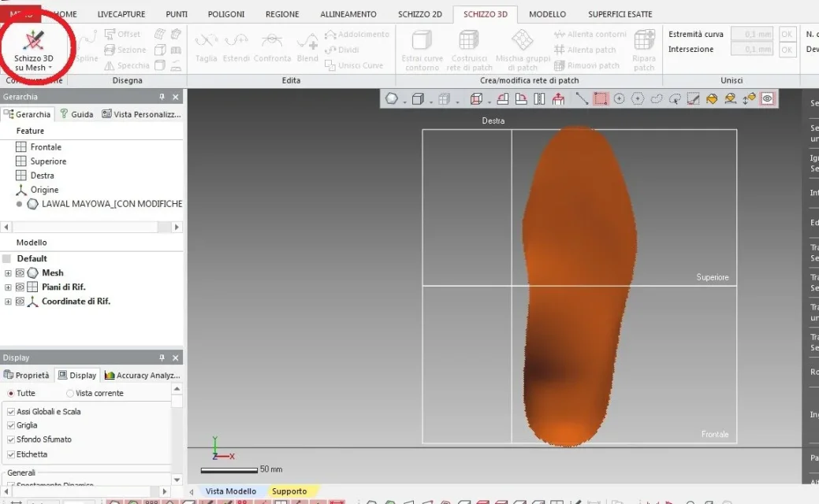The height and width of the screenshot is (504, 819).
Task: Select the Vista corrente radio button
Action: pyautogui.click(x=70, y=393)
